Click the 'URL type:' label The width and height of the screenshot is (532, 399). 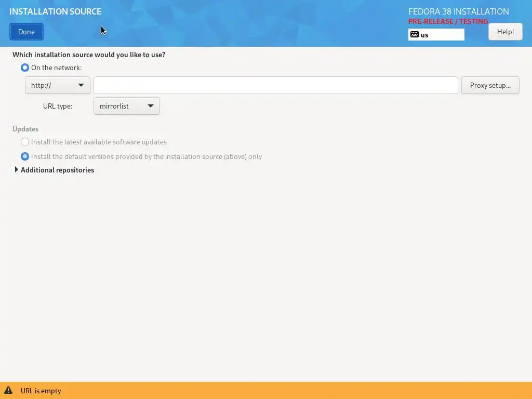(58, 106)
